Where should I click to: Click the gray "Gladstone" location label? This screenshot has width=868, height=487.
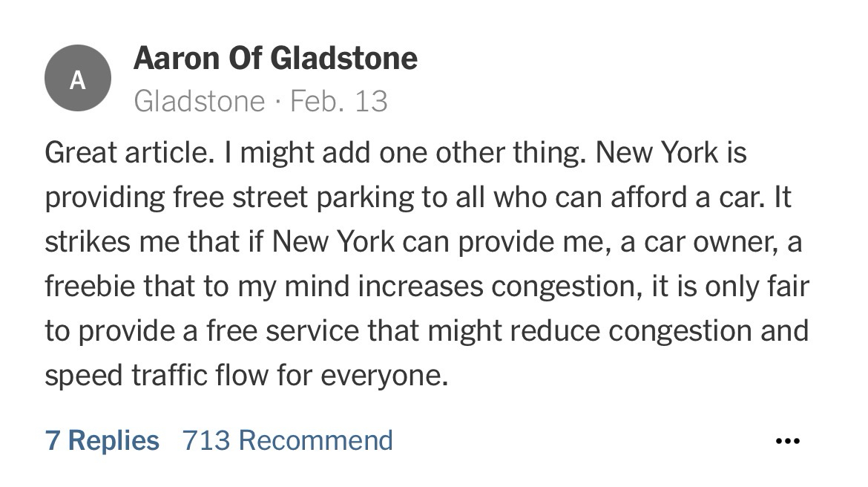[x=199, y=101]
